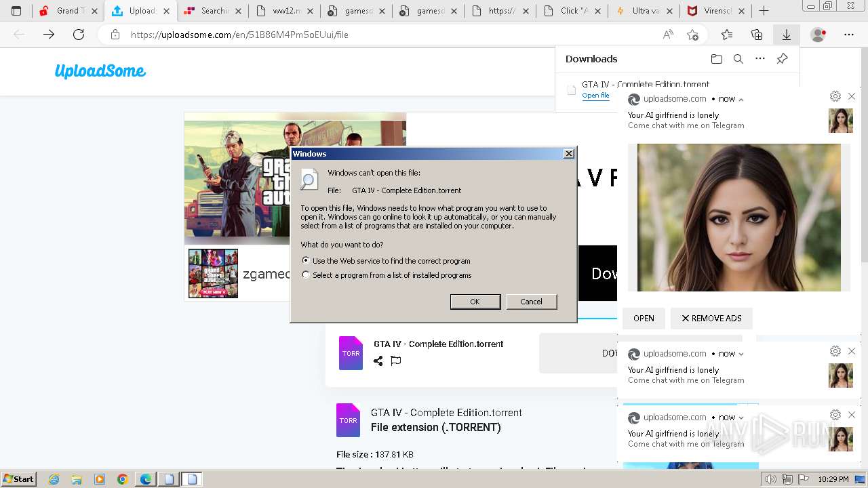
Task: Switch to the 'Grand T' tab
Action: (x=67, y=11)
